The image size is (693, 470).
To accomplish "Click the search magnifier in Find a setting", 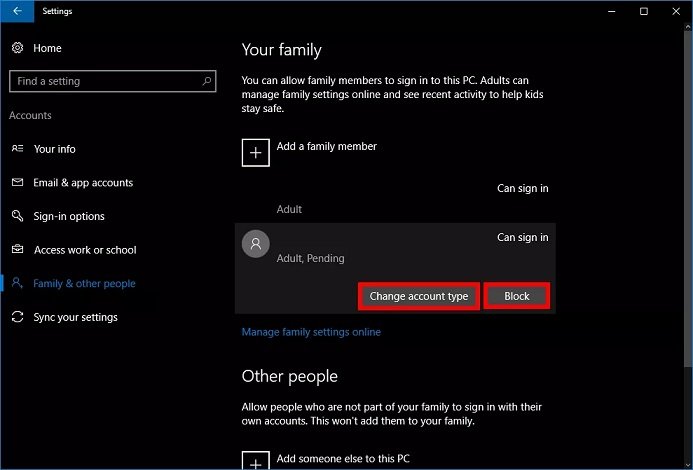I will tap(207, 81).
